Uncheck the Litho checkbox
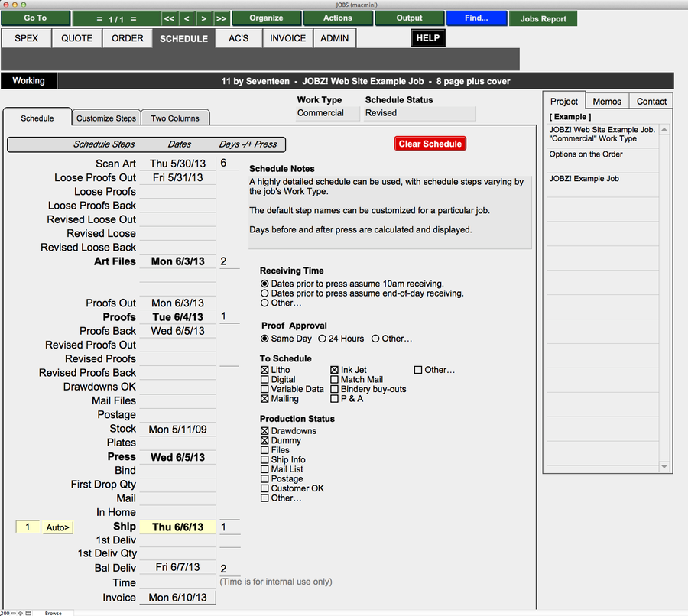 click(x=265, y=370)
